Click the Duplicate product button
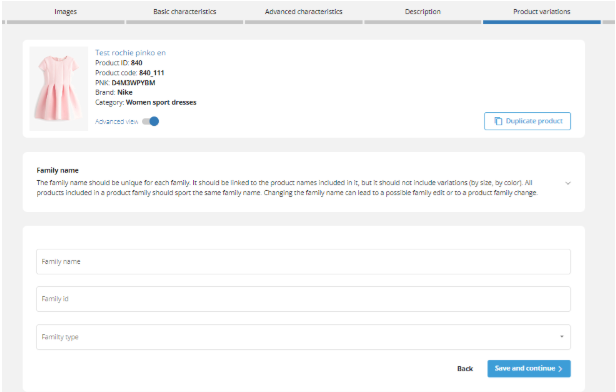Image resolution: width=616 pixels, height=392 pixels. (x=527, y=121)
